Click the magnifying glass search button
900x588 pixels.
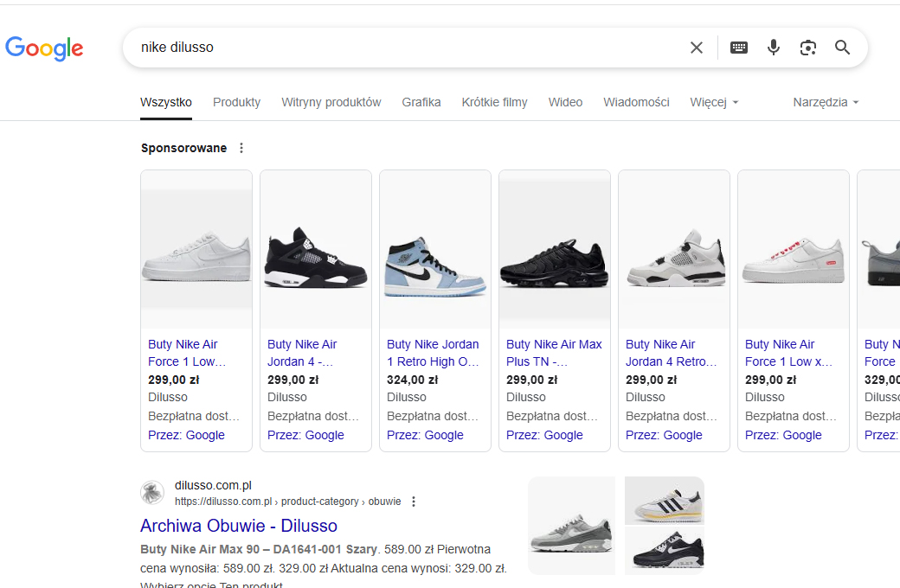click(843, 48)
